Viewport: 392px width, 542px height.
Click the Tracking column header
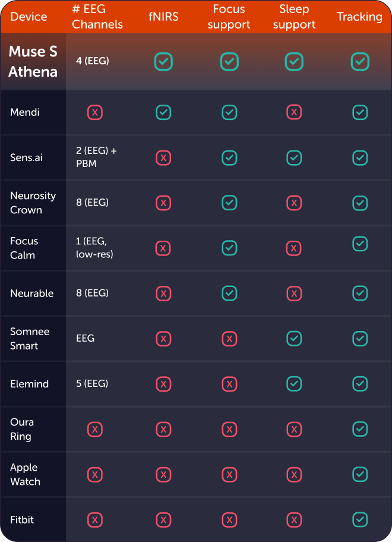point(359,17)
